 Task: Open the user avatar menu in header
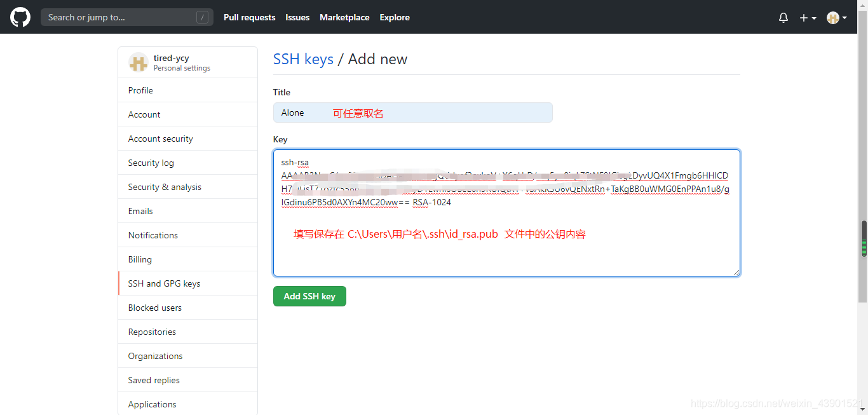pos(837,18)
